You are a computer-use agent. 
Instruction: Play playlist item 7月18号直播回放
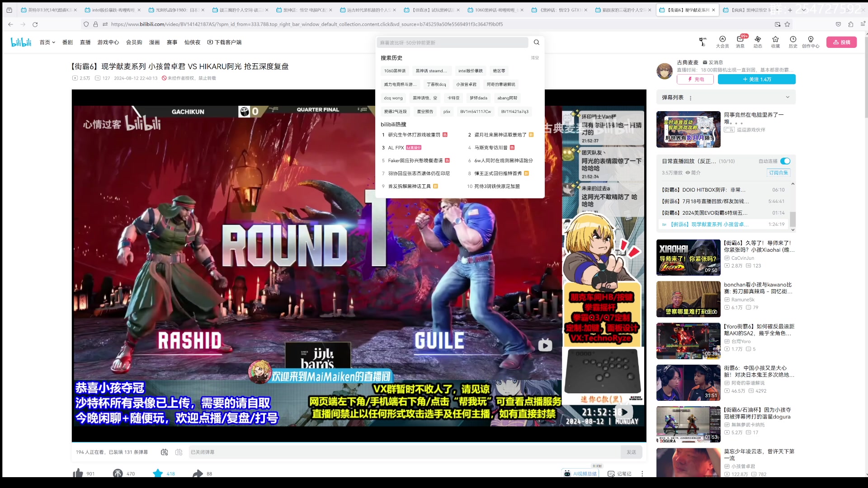point(723,201)
